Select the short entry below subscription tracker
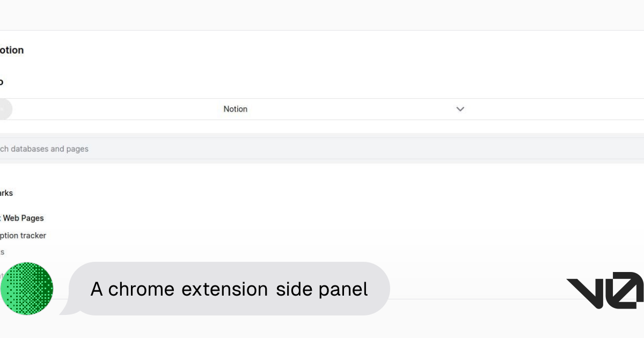Viewport: 644px width, 338px height. [x=2, y=252]
